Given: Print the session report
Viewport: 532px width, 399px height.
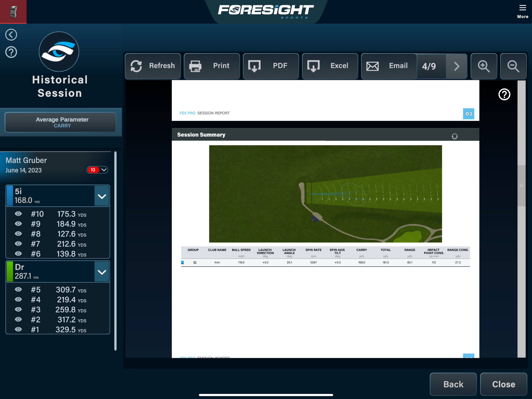Looking at the screenshot, I should [212, 66].
